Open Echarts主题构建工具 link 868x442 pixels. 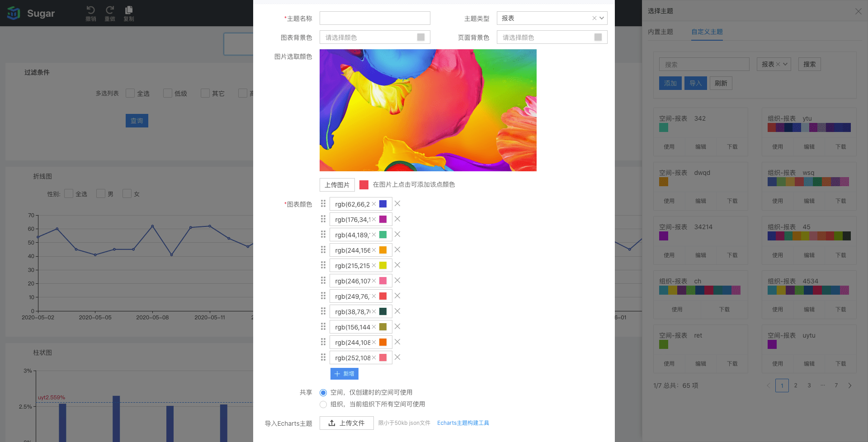click(x=463, y=423)
